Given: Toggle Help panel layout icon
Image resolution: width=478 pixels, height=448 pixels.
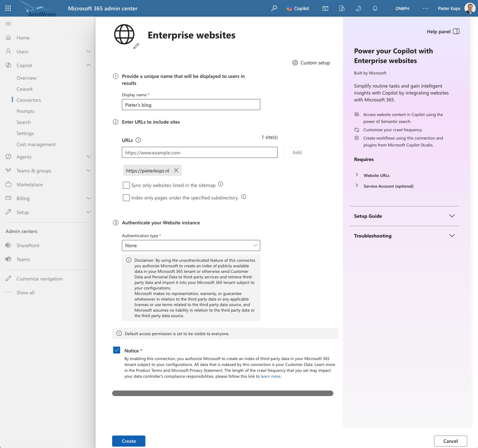Looking at the screenshot, I should pos(456,32).
